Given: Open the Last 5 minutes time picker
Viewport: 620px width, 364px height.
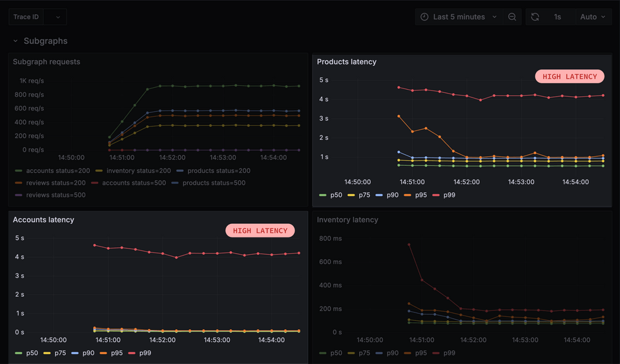Looking at the screenshot, I should click(459, 17).
